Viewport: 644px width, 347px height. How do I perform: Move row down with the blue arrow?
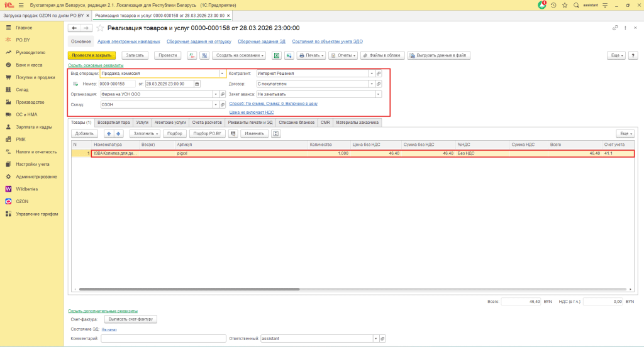pyautogui.click(x=118, y=133)
